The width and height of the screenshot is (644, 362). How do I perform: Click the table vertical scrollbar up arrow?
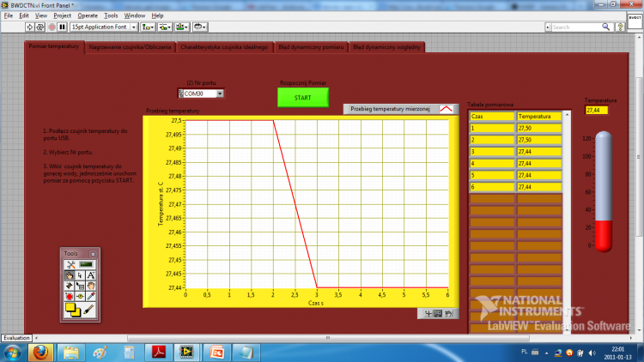coord(567,115)
